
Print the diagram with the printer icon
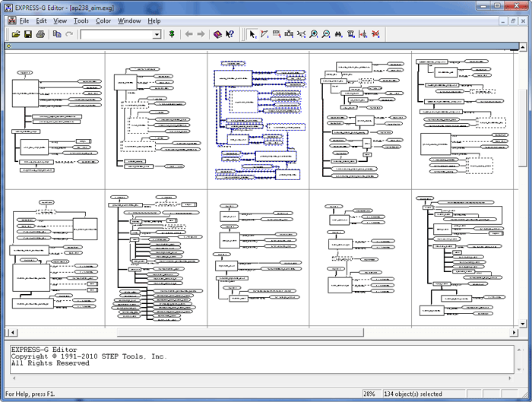pyautogui.click(x=40, y=34)
